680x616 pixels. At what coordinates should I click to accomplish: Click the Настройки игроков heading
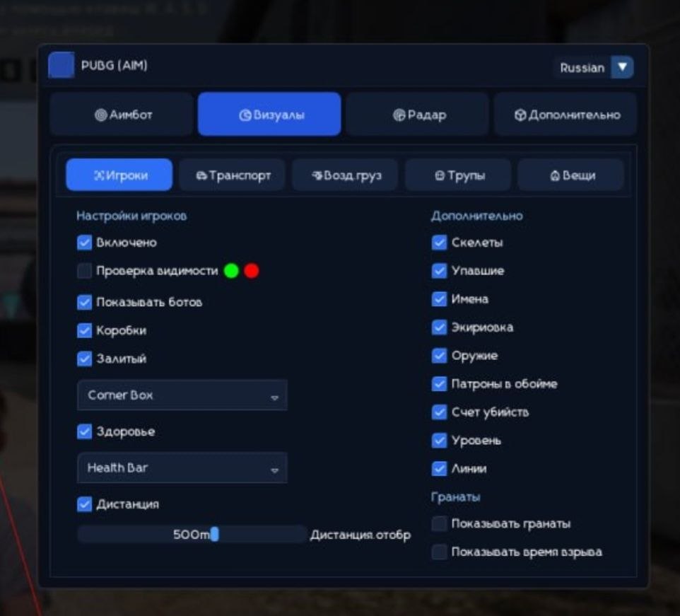coord(131,216)
